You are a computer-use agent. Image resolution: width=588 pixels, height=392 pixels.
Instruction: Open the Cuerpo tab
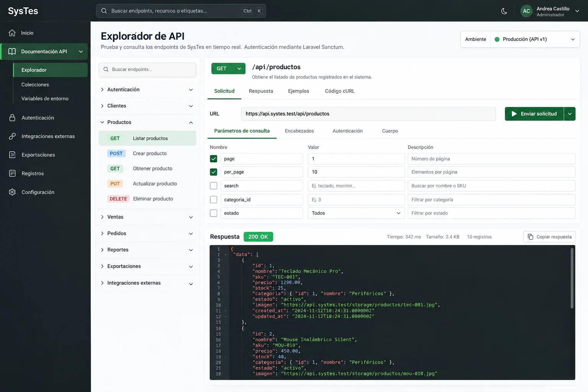390,131
